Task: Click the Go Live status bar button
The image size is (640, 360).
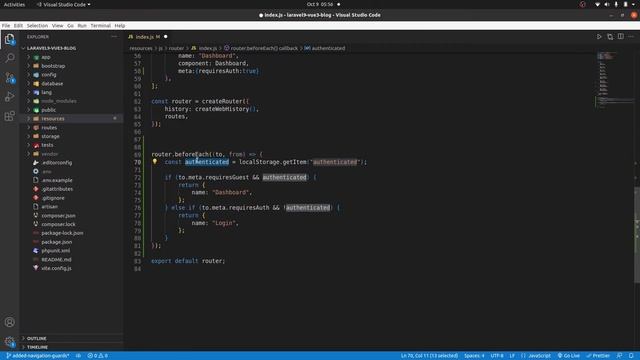Action: [x=569, y=356]
